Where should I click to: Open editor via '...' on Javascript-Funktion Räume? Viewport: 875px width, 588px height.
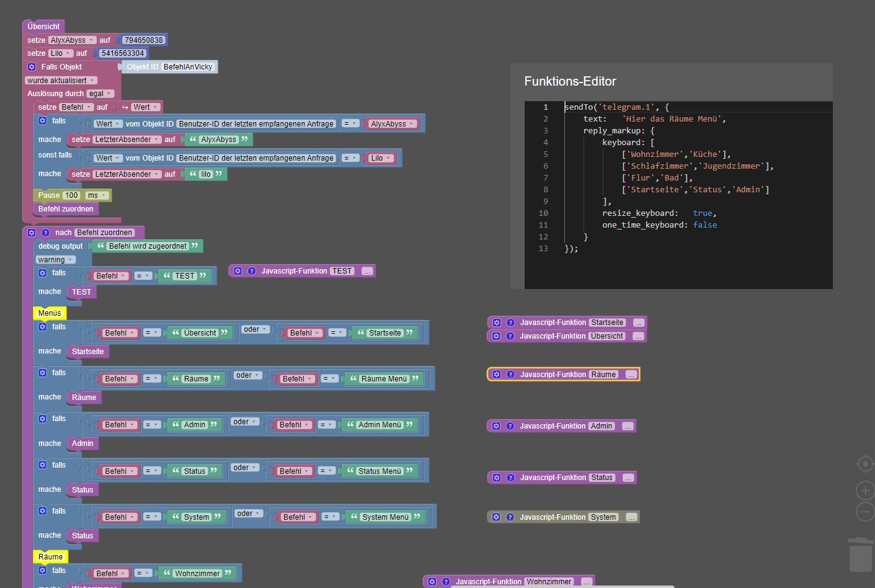631,375
